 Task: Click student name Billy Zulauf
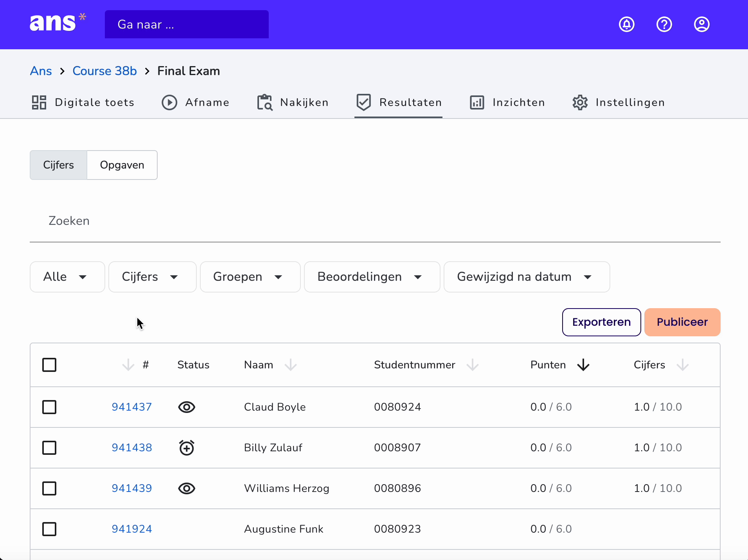(x=273, y=448)
